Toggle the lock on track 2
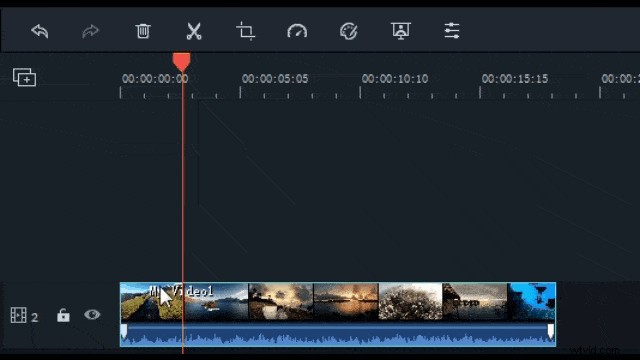640x360 pixels. coord(63,315)
